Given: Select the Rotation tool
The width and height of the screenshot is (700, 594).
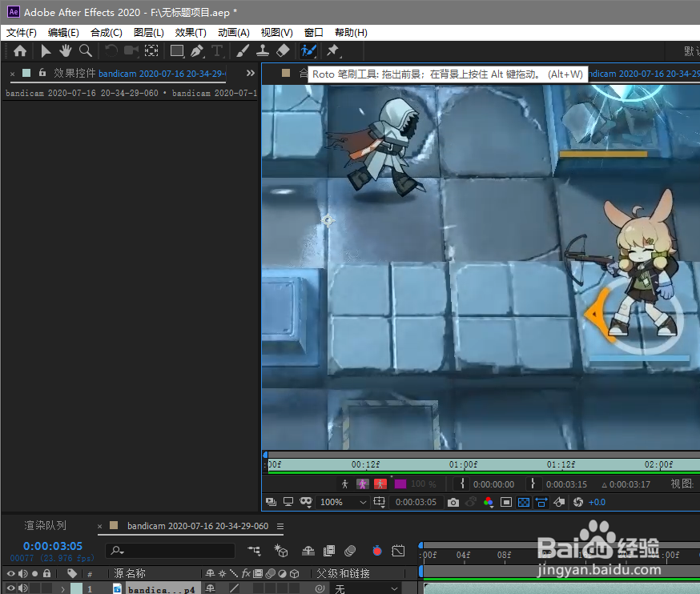Looking at the screenshot, I should [x=111, y=51].
